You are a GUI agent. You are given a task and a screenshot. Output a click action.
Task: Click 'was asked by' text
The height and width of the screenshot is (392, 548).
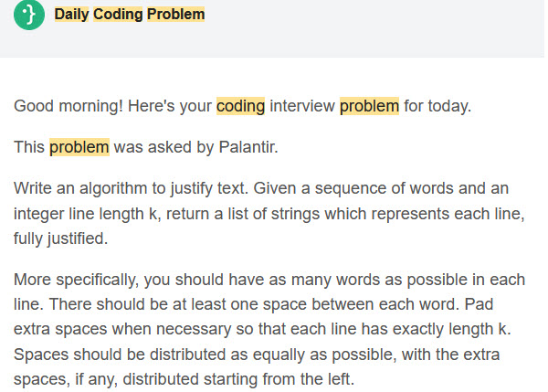coord(163,147)
